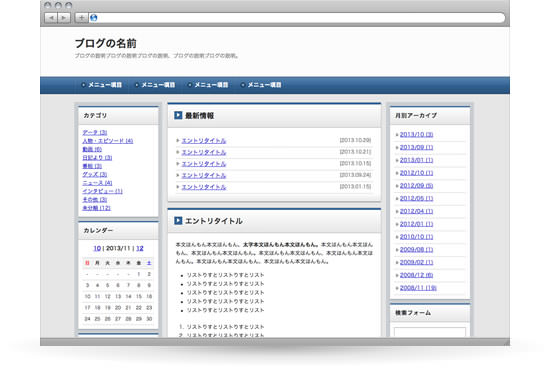Open the 2012/09 (5) monthly archive
This screenshot has width=550, height=370.
click(x=416, y=186)
